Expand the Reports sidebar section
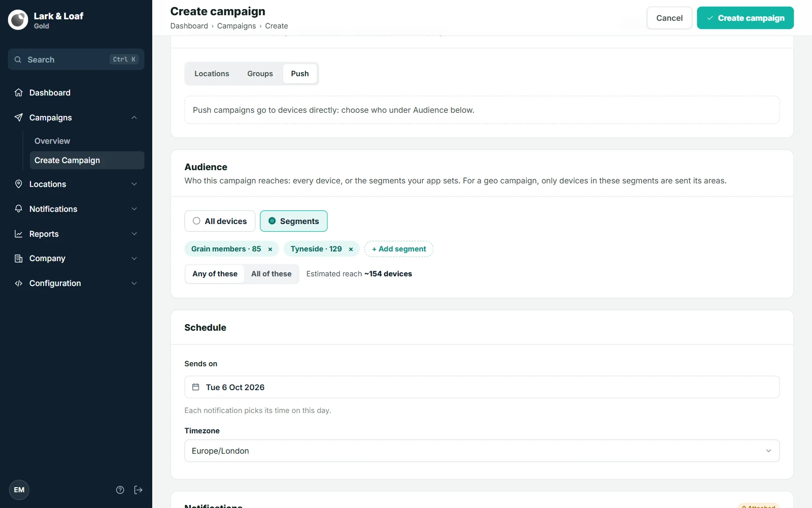812x508 pixels. tap(134, 234)
